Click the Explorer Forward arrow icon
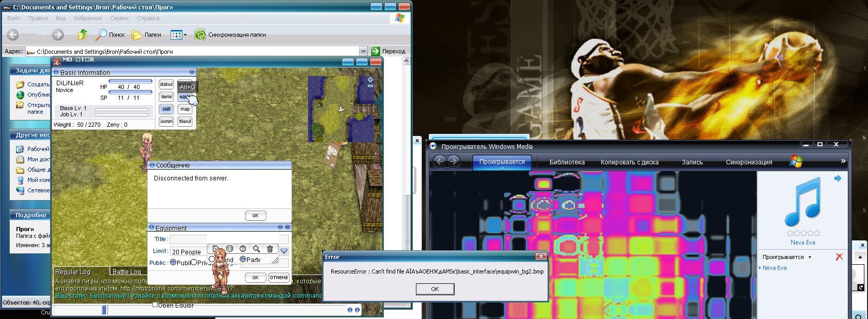Viewport: 868px width, 319px height. click(58, 35)
